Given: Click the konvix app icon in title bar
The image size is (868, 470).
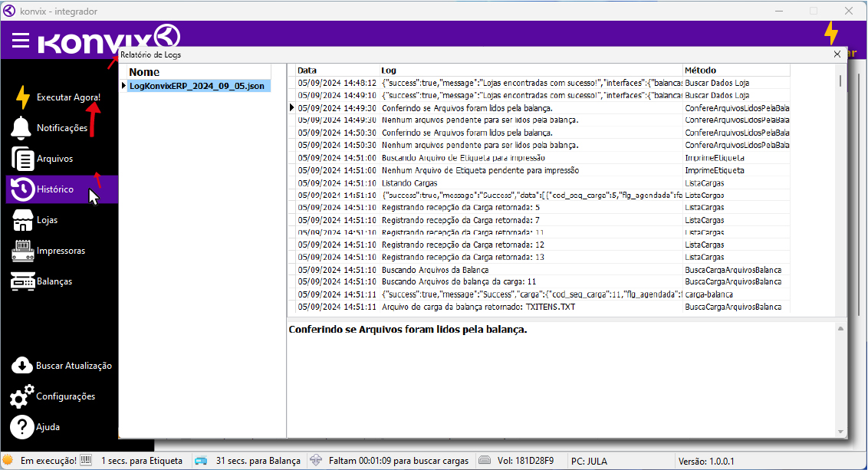Looking at the screenshot, I should tap(9, 11).
